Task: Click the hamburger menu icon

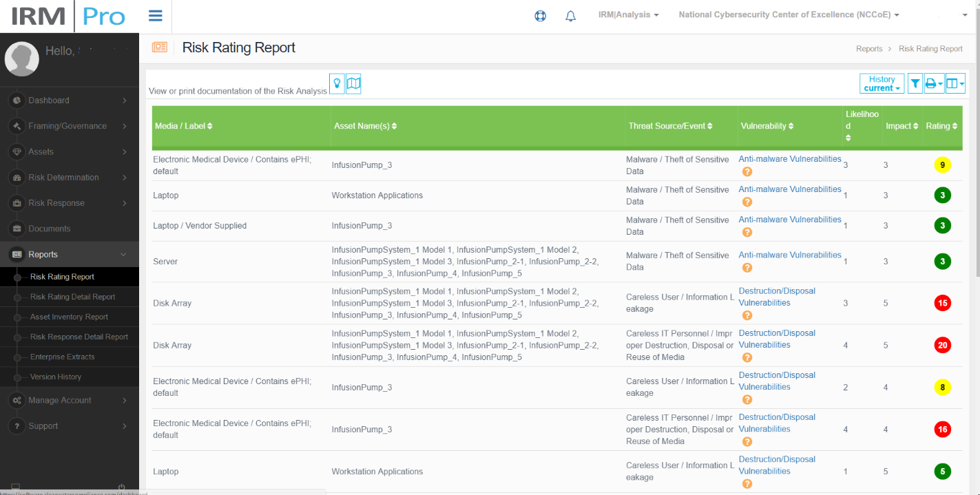Action: (x=156, y=16)
